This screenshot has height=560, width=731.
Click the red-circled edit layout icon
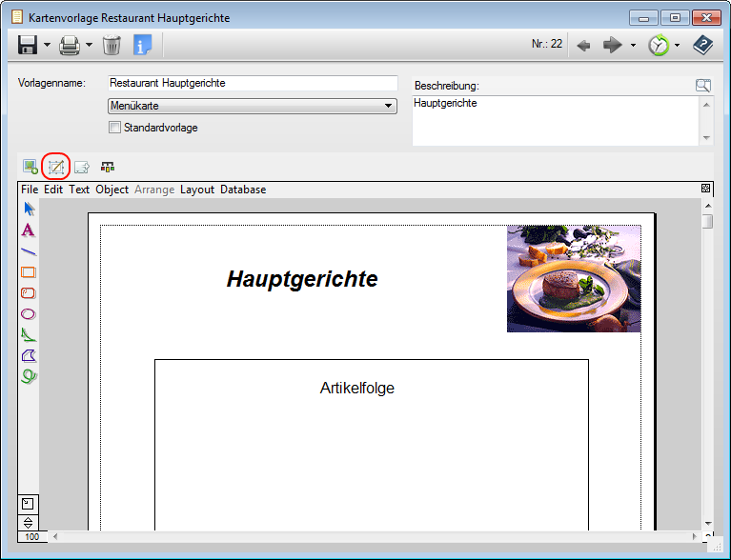point(56,167)
